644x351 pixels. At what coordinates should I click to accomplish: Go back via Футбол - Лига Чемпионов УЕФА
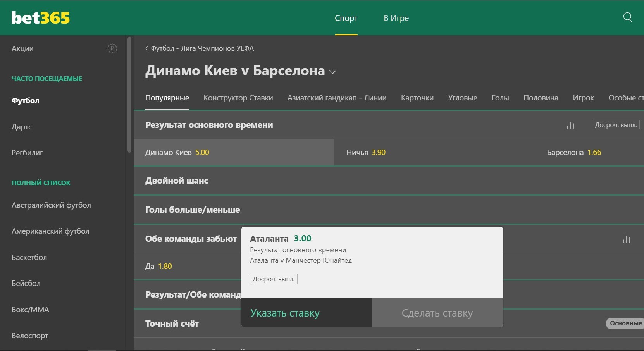point(200,48)
